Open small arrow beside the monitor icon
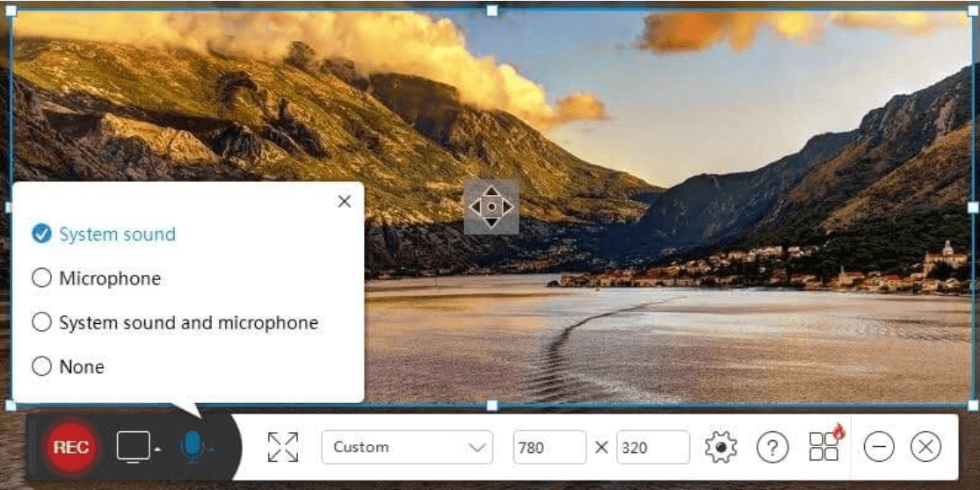 (x=157, y=450)
